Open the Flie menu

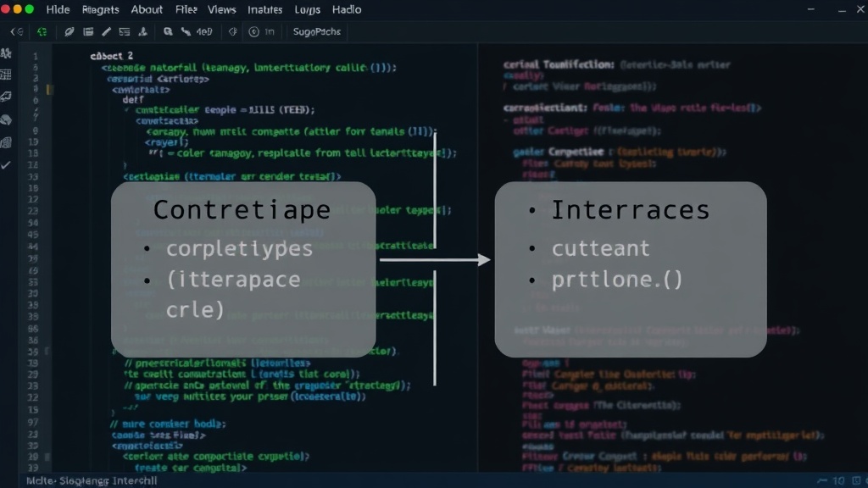[x=186, y=9]
